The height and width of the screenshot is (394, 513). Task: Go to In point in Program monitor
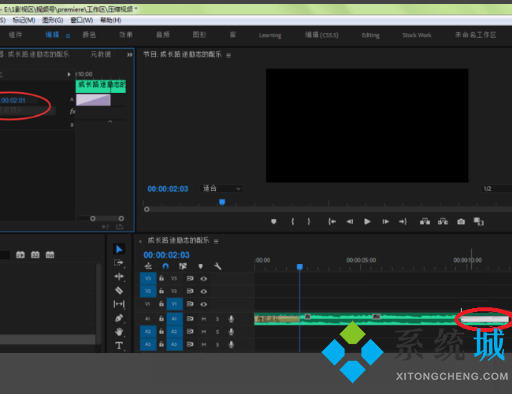332,221
